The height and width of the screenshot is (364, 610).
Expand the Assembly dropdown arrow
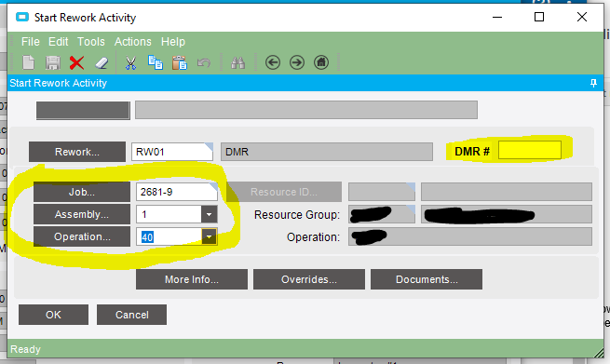(209, 214)
